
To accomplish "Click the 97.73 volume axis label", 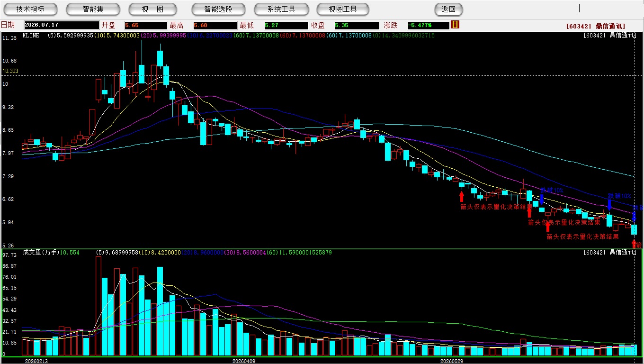I will 9,255.
